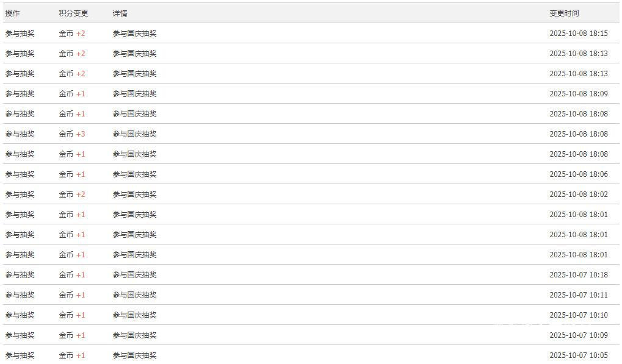Select the timestamp 2025-10-07 10:09
Screen dimensions: 622x364
pyautogui.click(x=579, y=335)
